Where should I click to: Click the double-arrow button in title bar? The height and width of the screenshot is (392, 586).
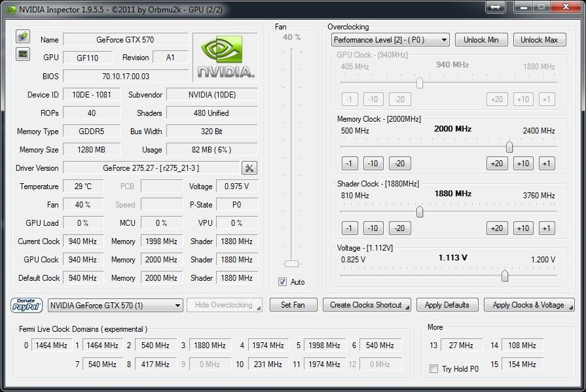click(x=495, y=7)
